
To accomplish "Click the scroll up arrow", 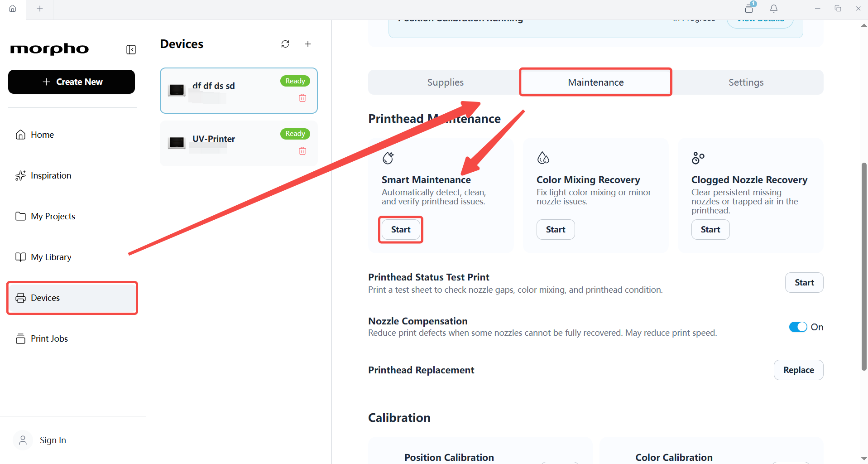I will (x=864, y=25).
